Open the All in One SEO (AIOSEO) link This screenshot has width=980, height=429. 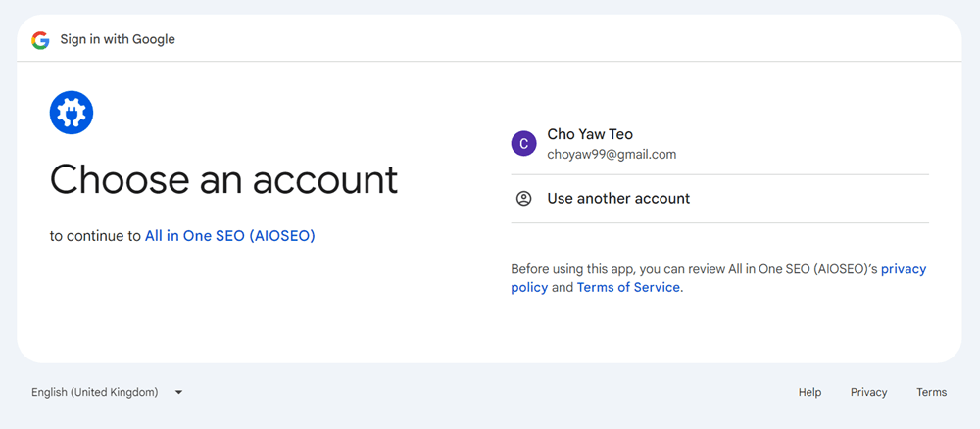click(229, 236)
